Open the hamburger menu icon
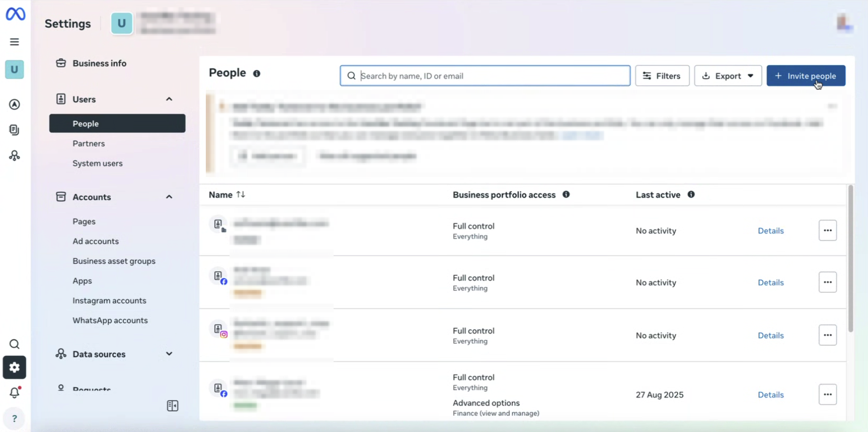868x432 pixels. click(x=15, y=42)
